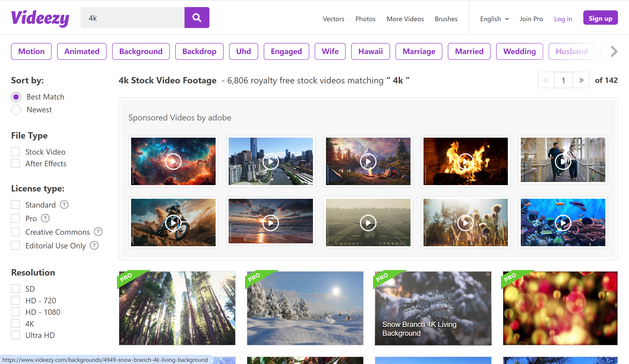Select the Newest sort radio button
The height and width of the screenshot is (364, 629).
point(16,110)
